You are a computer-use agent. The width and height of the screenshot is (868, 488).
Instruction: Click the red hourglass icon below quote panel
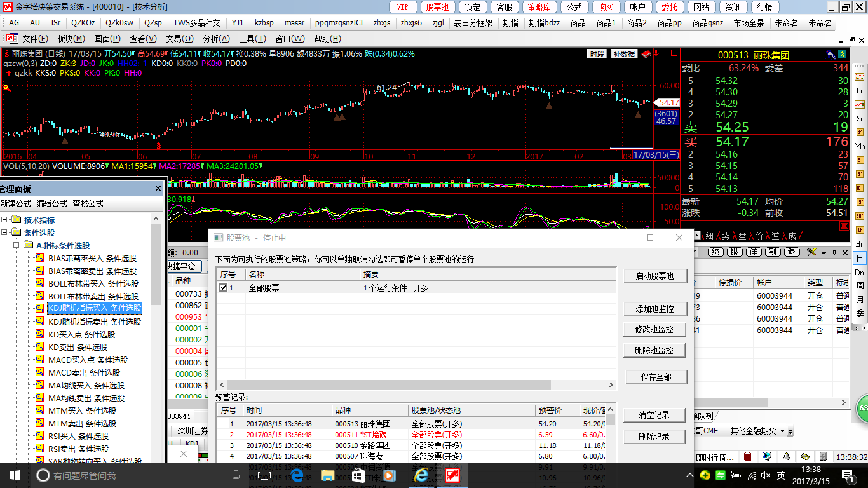click(x=844, y=226)
